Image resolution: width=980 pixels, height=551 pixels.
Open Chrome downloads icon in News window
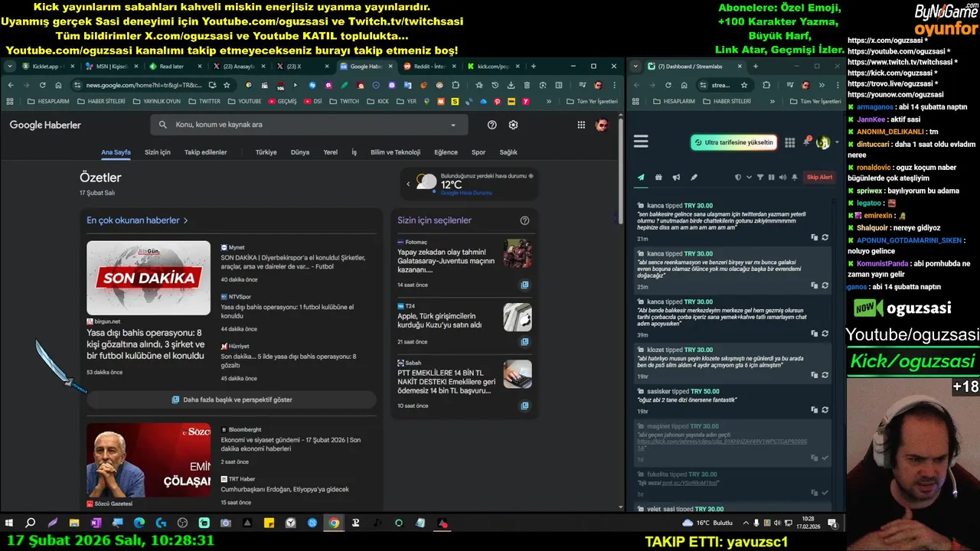coord(510,85)
